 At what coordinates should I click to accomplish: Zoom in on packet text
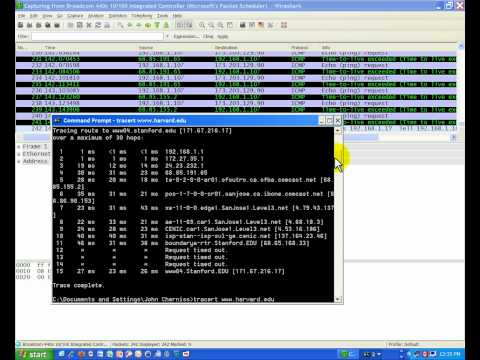coord(202,25)
